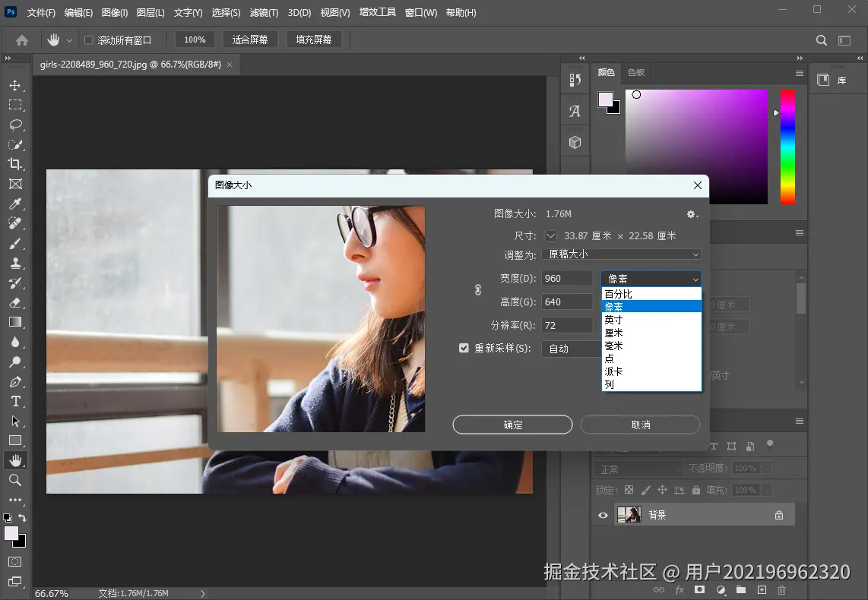868x600 pixels.
Task: Open the Image Size dialog gear settings
Action: (x=692, y=214)
